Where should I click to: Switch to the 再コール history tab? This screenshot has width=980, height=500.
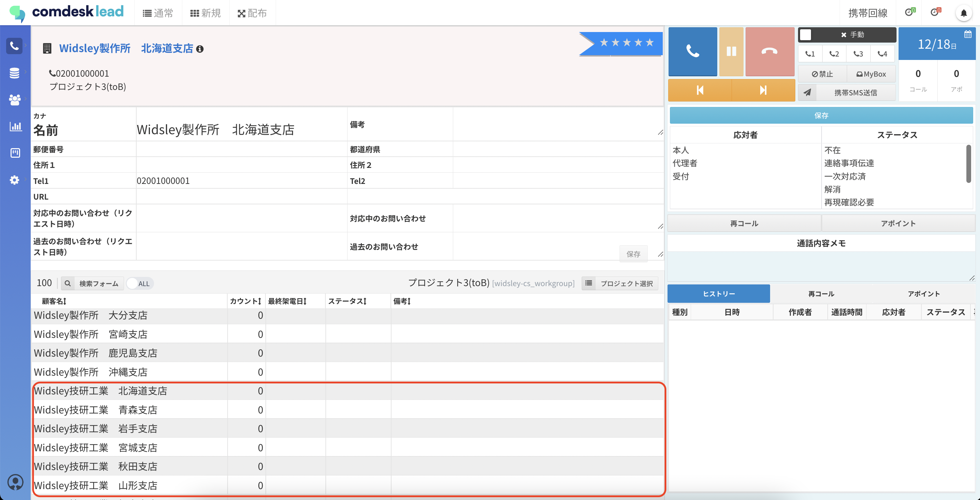click(821, 294)
